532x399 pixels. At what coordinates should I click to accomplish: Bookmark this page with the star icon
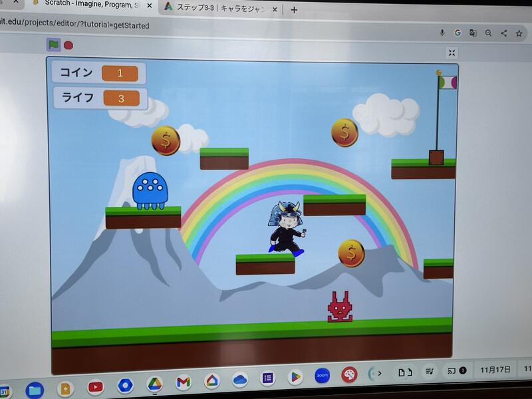(x=519, y=33)
